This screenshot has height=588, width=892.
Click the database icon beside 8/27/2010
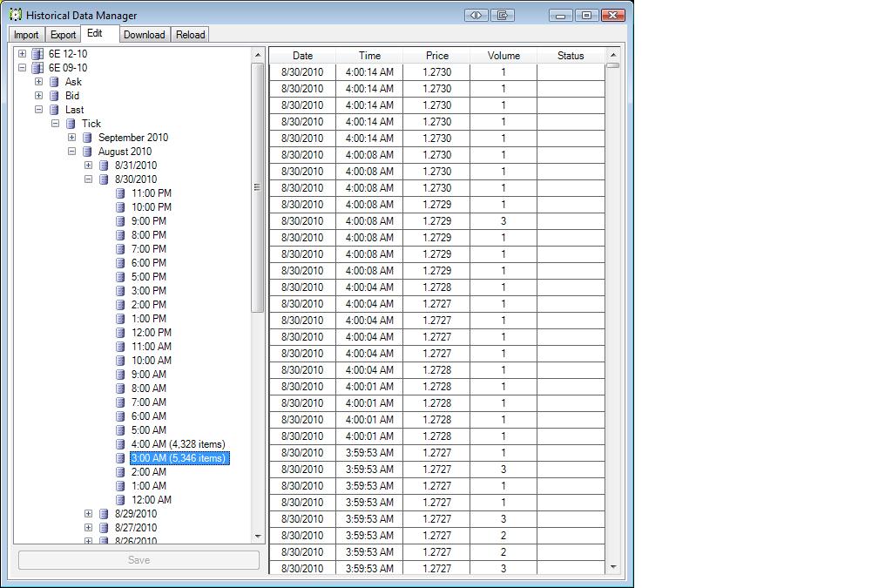click(105, 528)
